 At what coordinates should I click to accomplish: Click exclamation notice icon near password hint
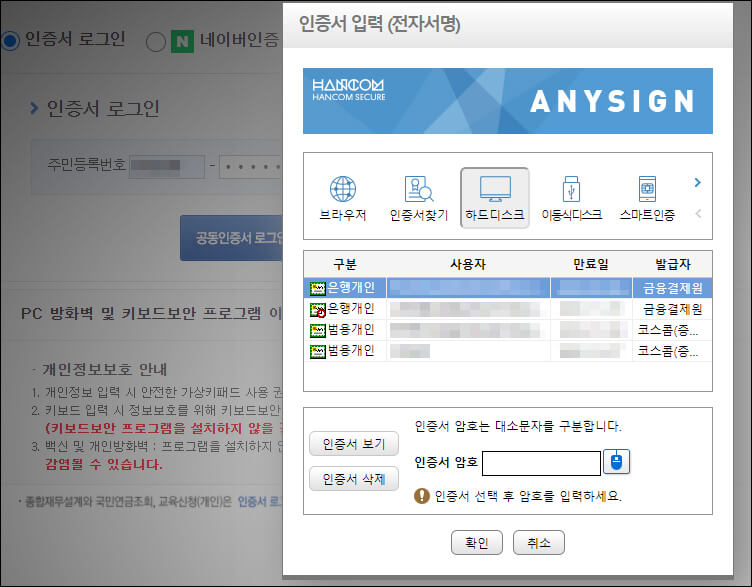422,495
